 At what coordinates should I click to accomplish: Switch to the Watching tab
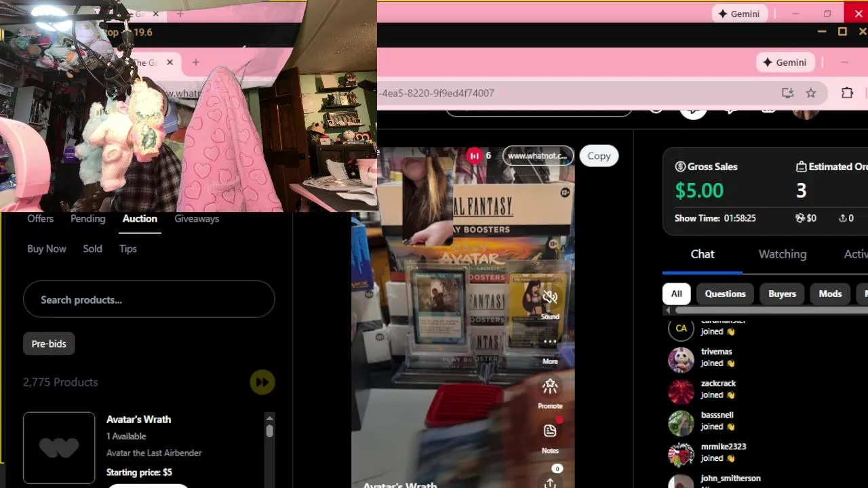pos(783,254)
